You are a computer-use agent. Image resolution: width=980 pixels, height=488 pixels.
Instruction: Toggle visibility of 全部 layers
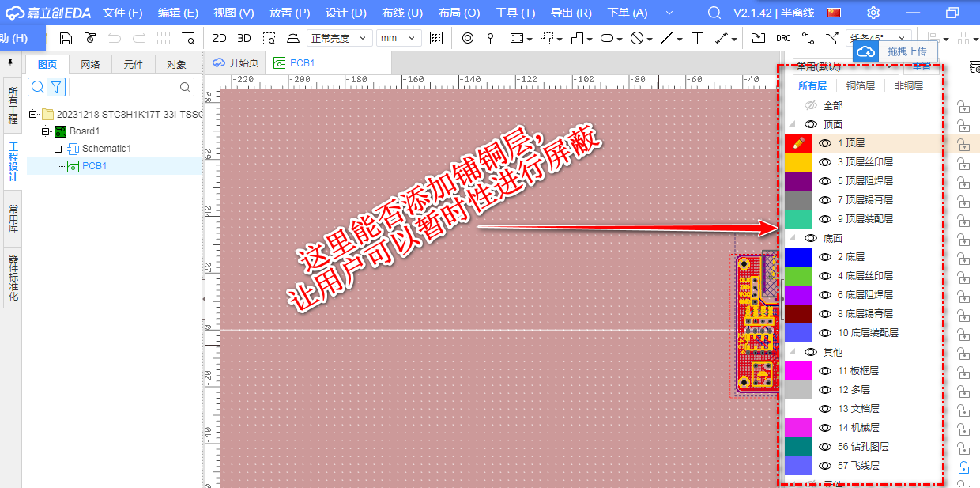(810, 105)
